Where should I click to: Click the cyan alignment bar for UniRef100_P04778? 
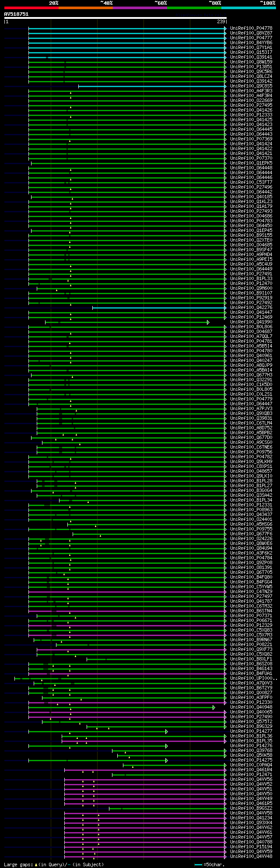[126, 28]
